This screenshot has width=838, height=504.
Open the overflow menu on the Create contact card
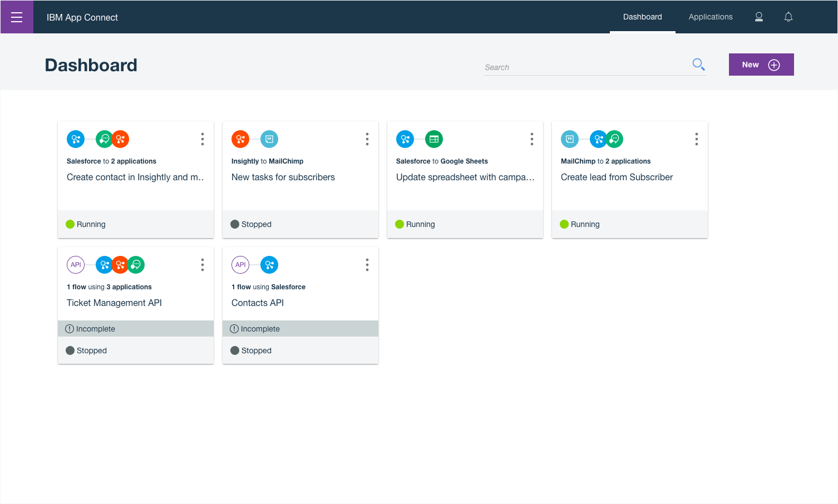tap(203, 139)
